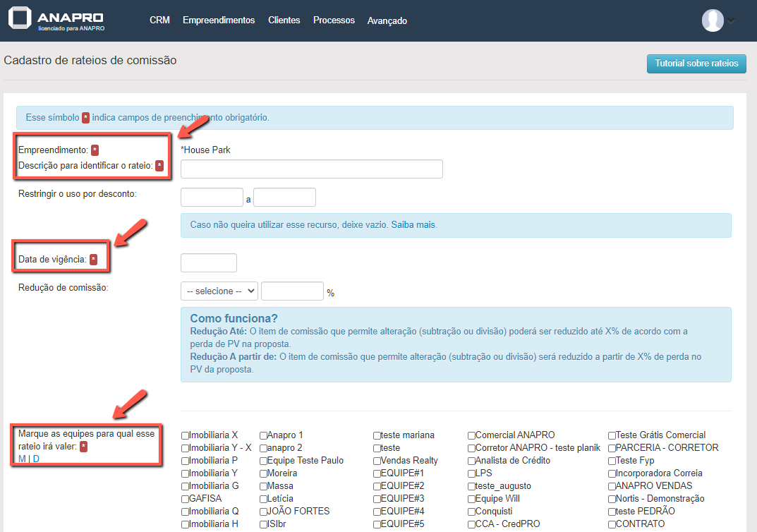
Task: Check the Imobiliaria X team checkbox
Action: [x=185, y=435]
